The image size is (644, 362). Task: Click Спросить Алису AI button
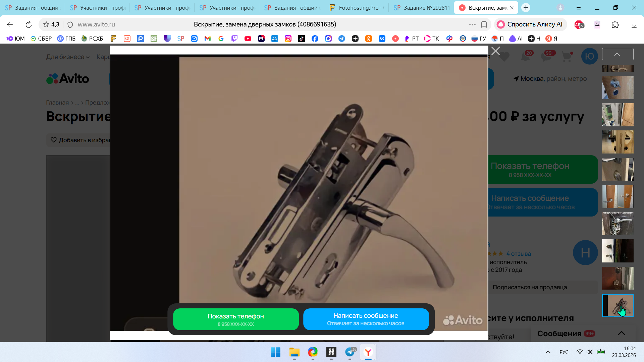point(530,24)
